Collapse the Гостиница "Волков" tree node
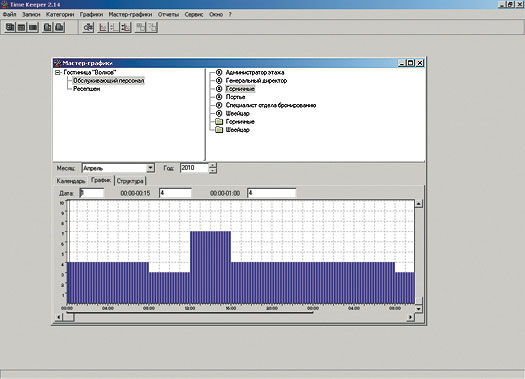 (58, 72)
